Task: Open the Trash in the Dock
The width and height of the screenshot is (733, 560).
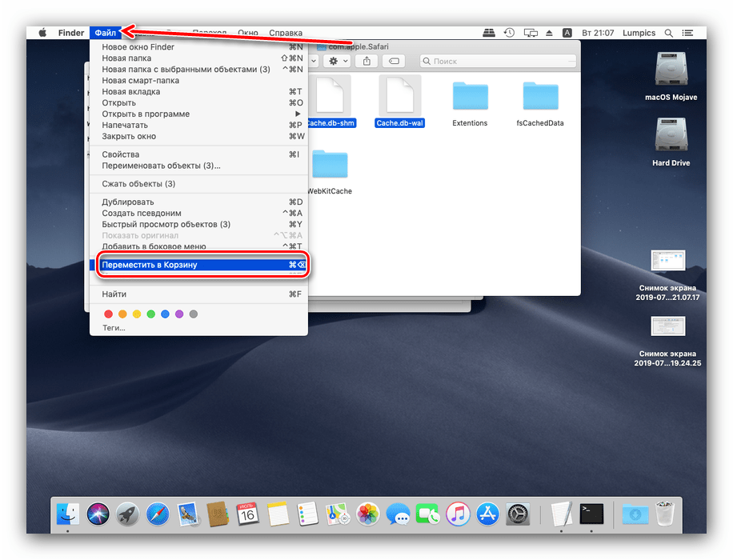Action: click(664, 514)
